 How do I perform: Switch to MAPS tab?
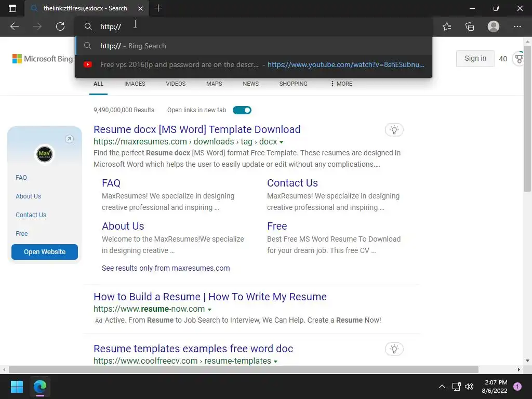click(x=214, y=84)
